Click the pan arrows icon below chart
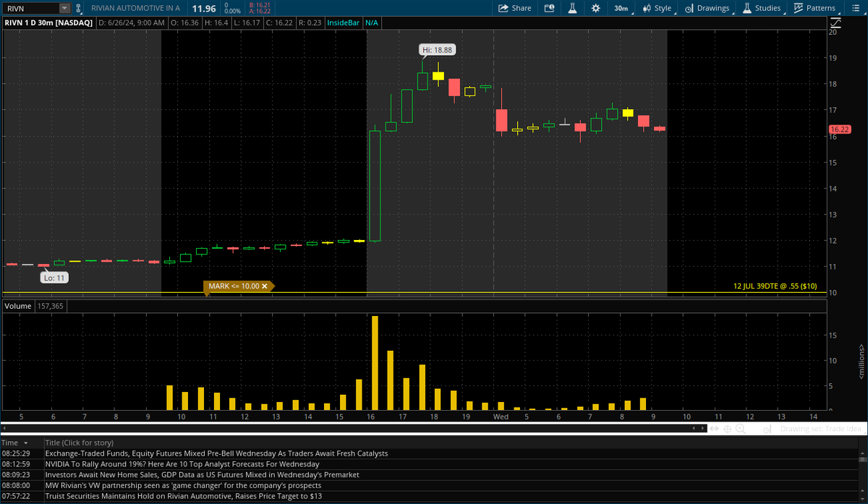The width and height of the screenshot is (868, 504). tap(714, 429)
